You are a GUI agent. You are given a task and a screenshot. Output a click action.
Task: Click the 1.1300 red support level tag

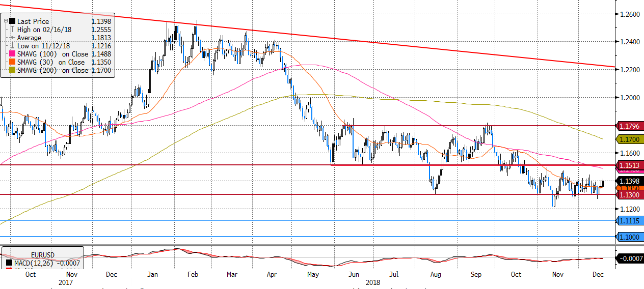click(630, 194)
